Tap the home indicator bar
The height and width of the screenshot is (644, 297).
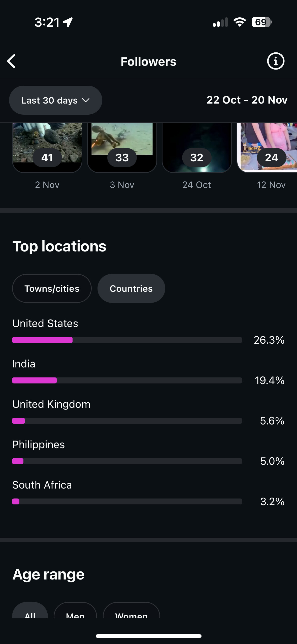[148, 636]
